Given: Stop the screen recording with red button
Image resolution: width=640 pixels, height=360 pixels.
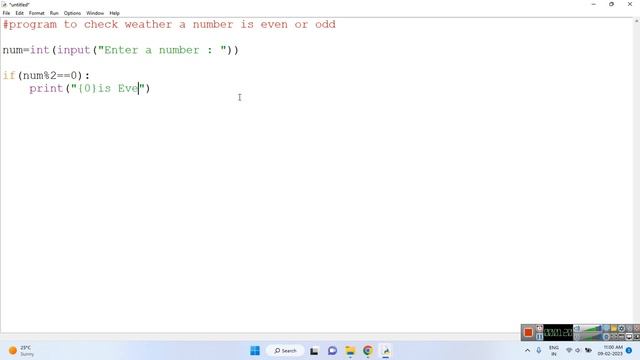Looking at the screenshot, I should [528, 333].
